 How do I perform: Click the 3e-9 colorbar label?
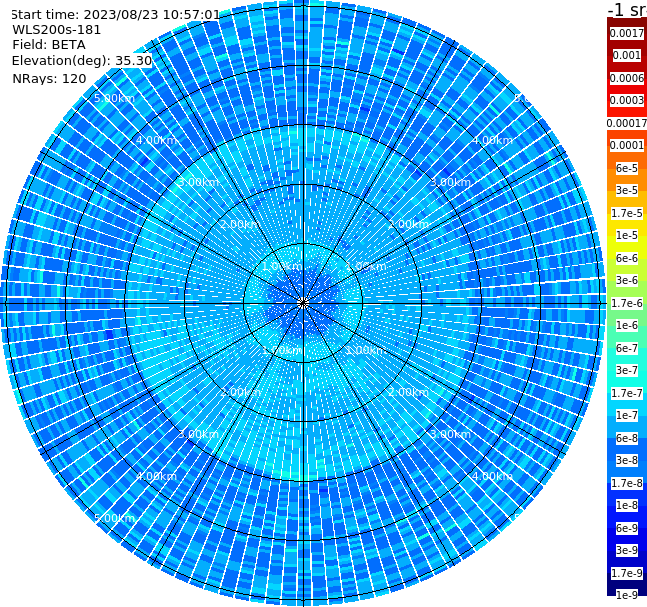(x=627, y=550)
